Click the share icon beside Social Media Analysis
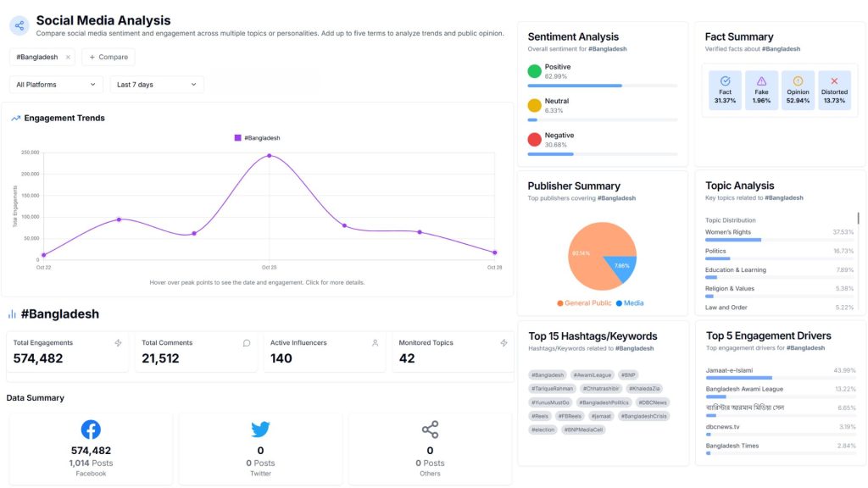868x488 pixels. 19,25
